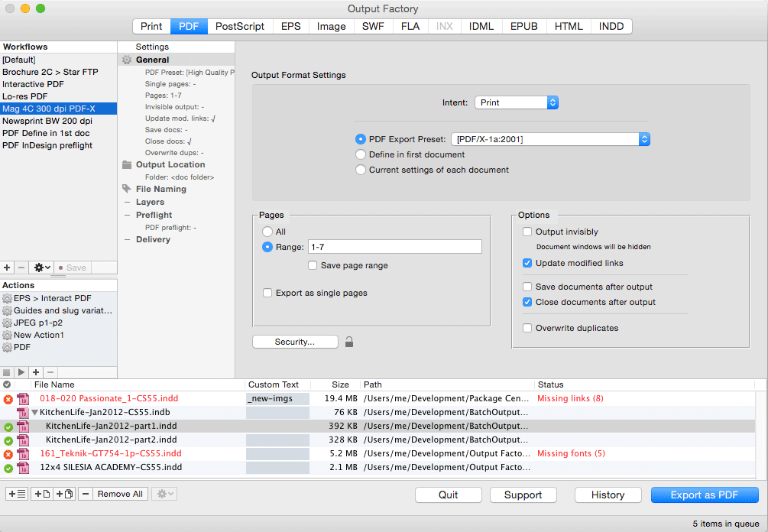Screen dimensions: 768x532
Task: Open the workflow gear options menu
Action: coord(41,268)
